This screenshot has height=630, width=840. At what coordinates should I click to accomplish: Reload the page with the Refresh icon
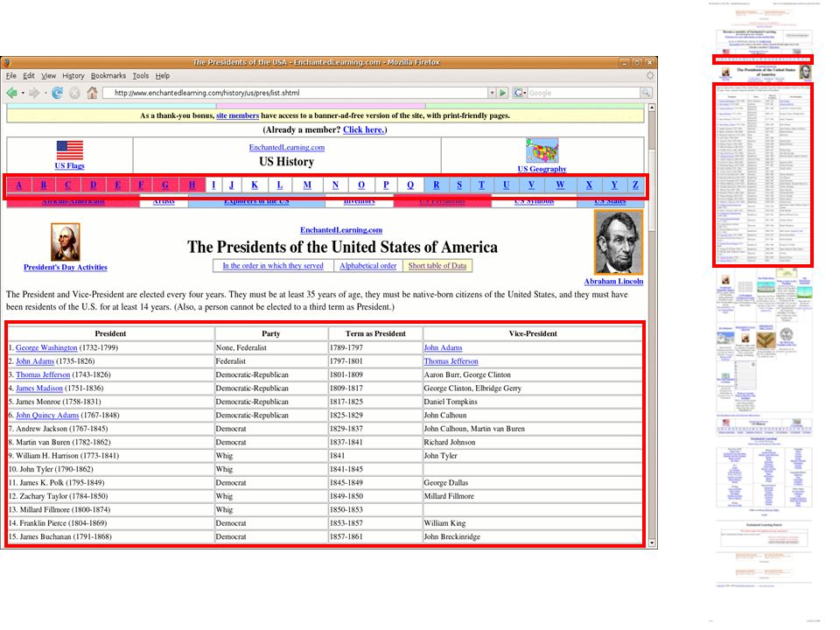[58, 93]
